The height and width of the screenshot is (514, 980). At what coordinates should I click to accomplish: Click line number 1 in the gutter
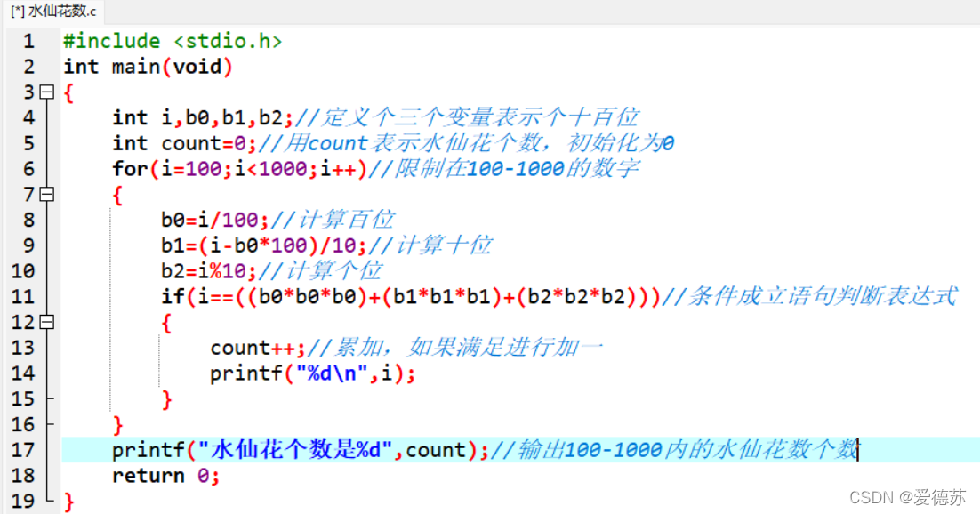pos(28,41)
